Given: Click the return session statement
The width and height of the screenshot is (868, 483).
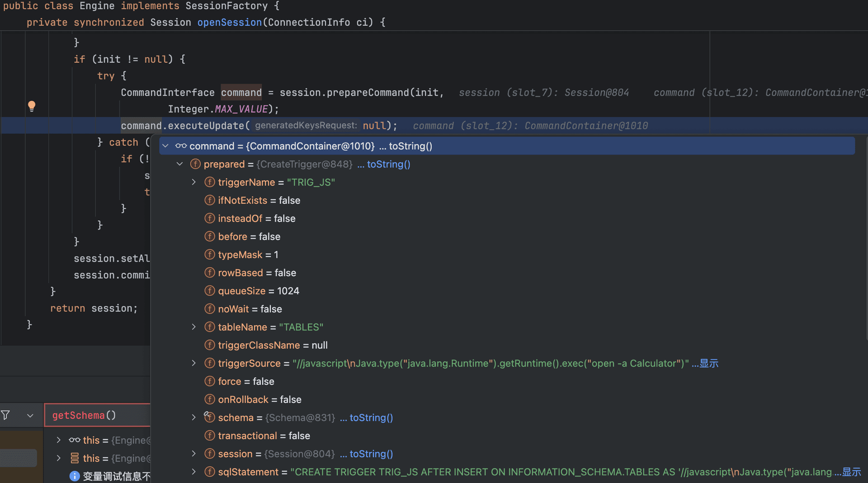Looking at the screenshot, I should point(94,308).
